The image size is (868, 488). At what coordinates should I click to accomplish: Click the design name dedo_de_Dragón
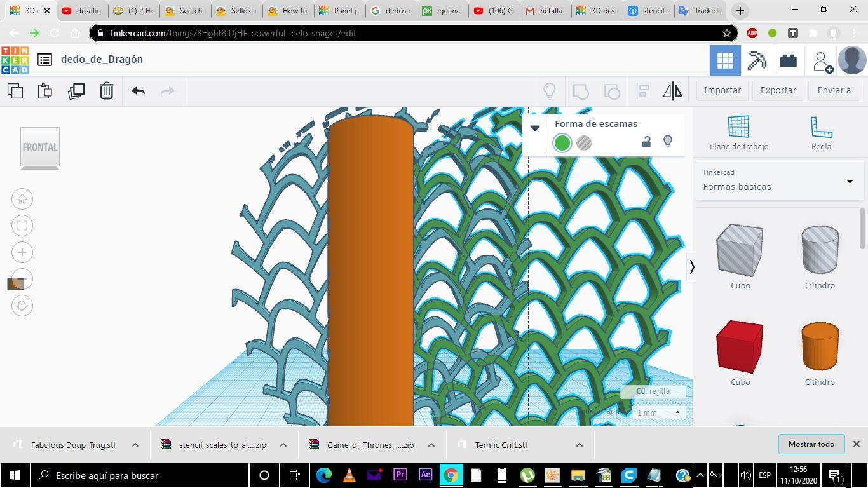(x=102, y=59)
